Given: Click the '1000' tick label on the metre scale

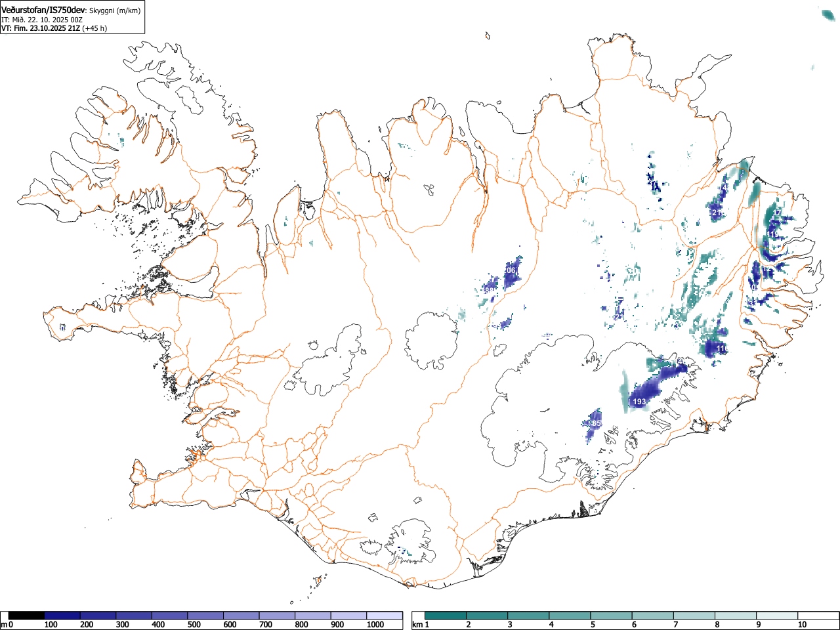Looking at the screenshot, I should coord(375,625).
